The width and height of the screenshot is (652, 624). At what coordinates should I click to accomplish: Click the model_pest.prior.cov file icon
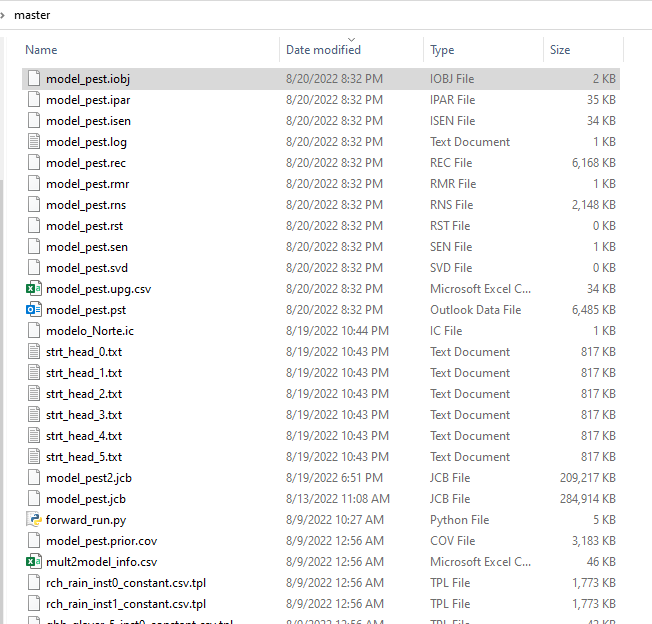(x=34, y=540)
